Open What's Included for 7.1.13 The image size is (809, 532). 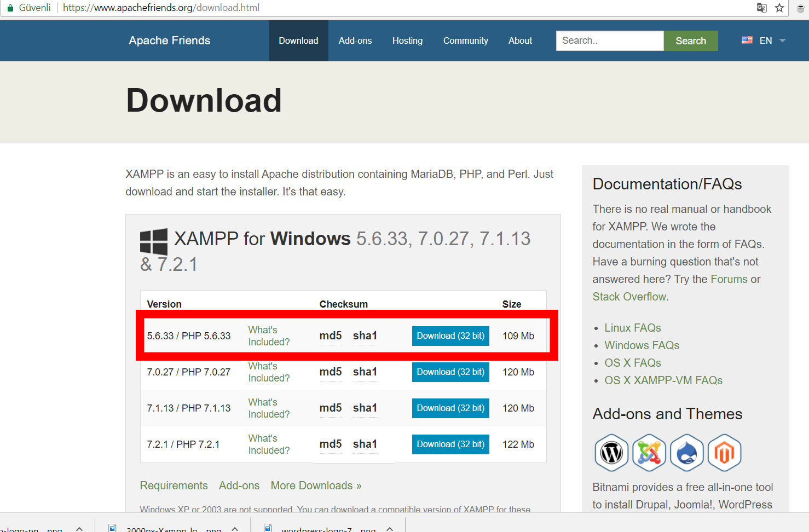click(269, 408)
